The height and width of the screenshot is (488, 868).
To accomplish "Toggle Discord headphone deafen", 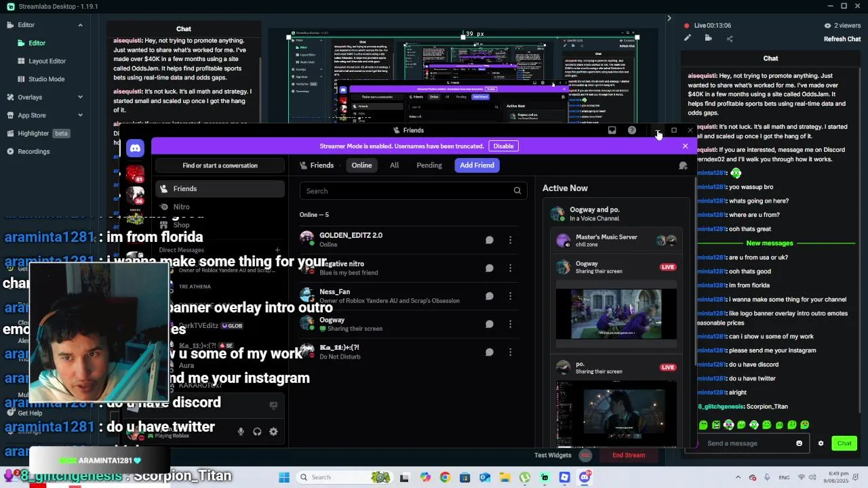I will pos(257,432).
